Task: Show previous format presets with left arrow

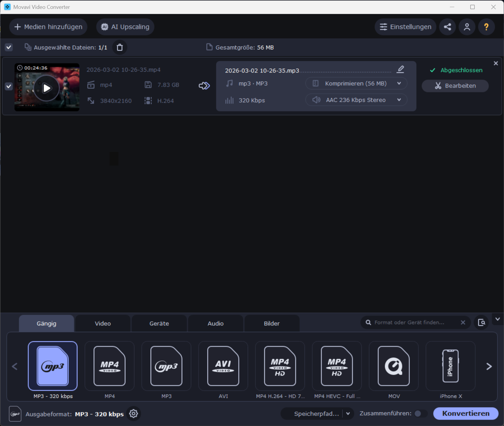Action: (x=15, y=366)
